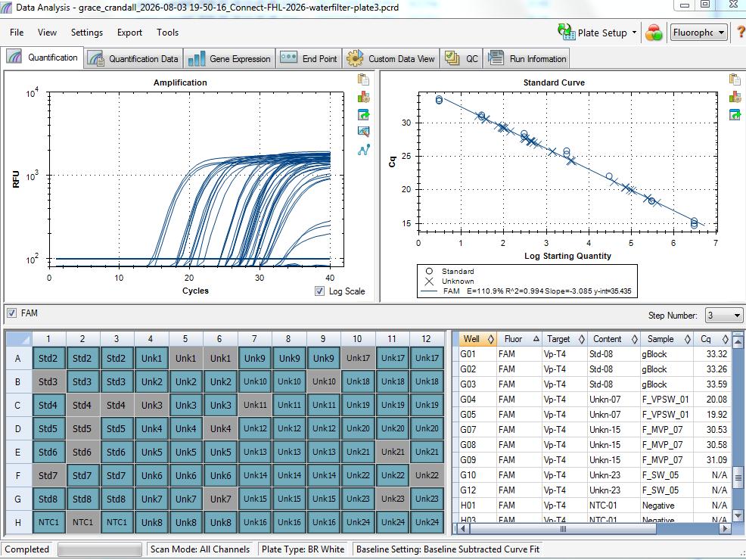Export the Standard Curve chart with the green-arrow icon
746x560 pixels.
735,115
